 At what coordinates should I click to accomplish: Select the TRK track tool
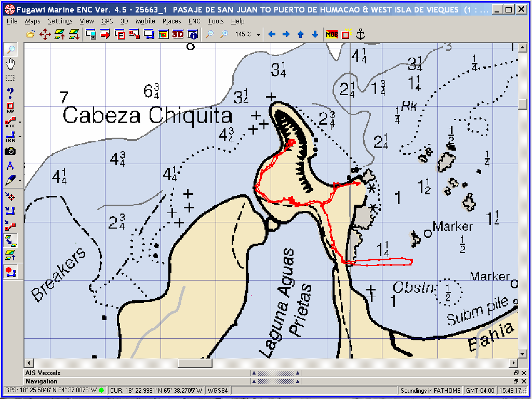click(x=10, y=137)
